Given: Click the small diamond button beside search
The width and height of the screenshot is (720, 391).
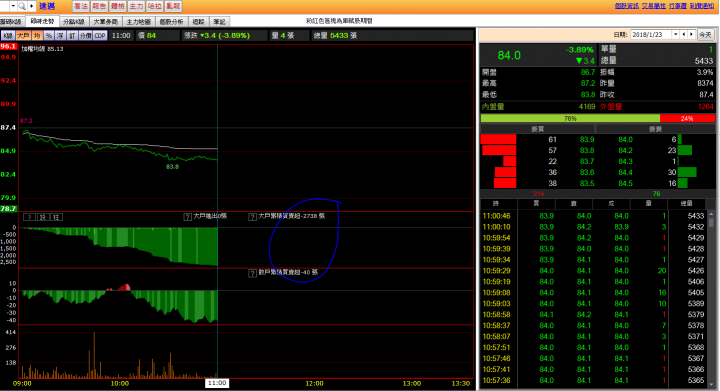Looking at the screenshot, I should 31,6.
